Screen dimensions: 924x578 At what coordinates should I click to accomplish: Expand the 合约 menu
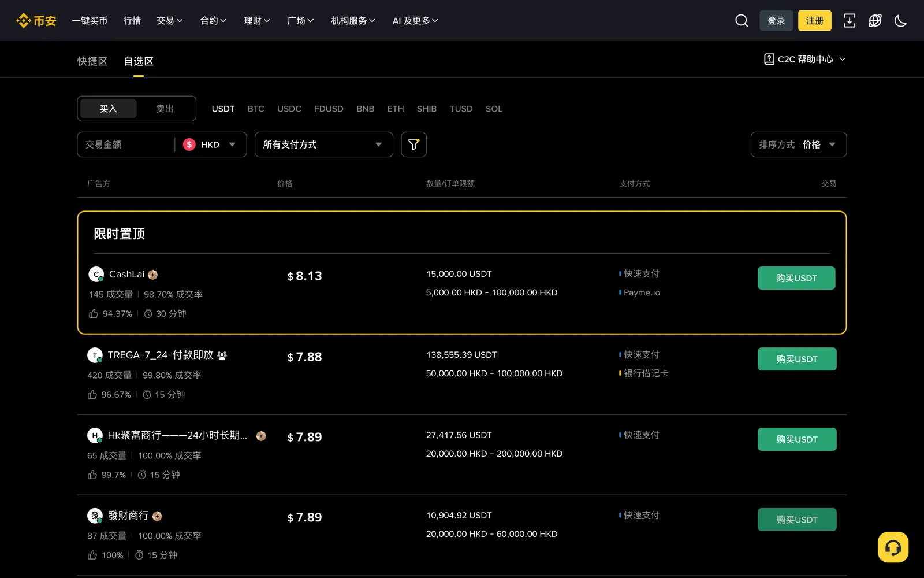[213, 21]
